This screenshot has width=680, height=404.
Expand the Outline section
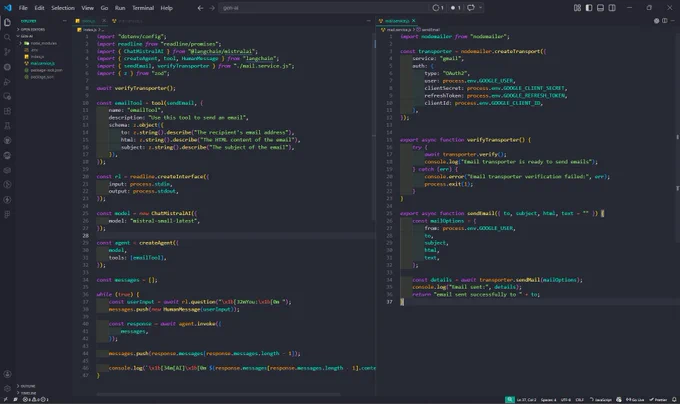[28, 386]
